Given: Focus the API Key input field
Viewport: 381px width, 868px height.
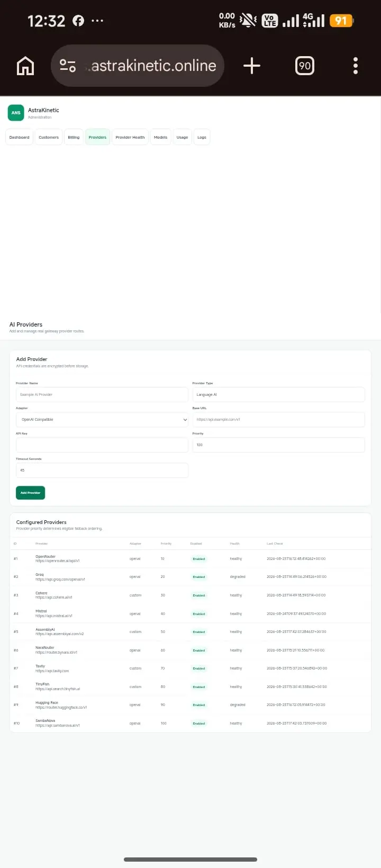Looking at the screenshot, I should pos(102,445).
